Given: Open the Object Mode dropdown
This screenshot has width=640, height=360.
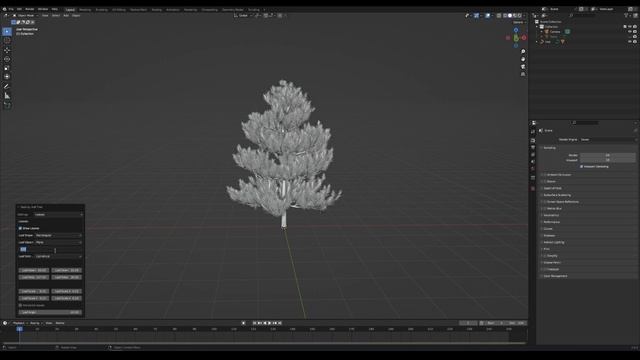Looking at the screenshot, I should [25, 16].
